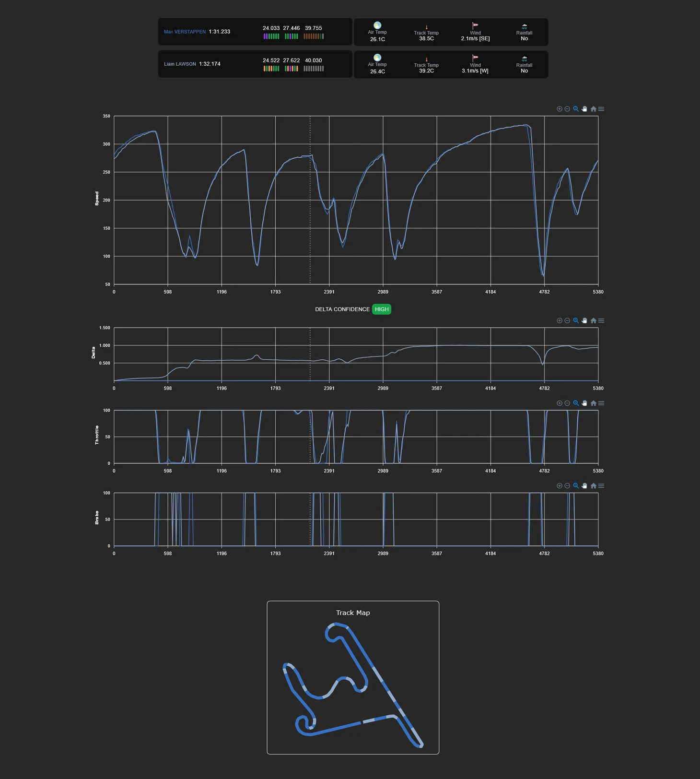Viewport: 700px width, 779px height.
Task: Expand the Delta chart export menu
Action: click(601, 320)
